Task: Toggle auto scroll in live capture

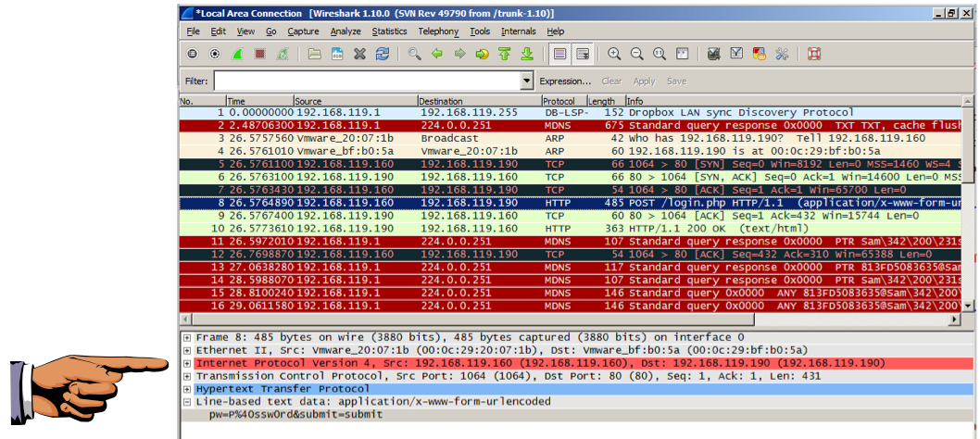Action: tap(583, 55)
